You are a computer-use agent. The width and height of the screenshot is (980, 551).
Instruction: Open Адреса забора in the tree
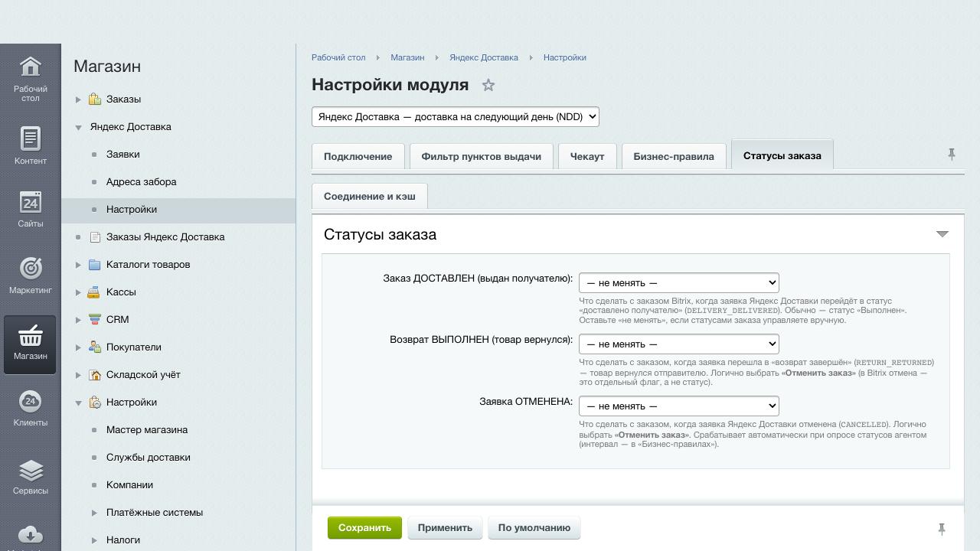pyautogui.click(x=142, y=182)
